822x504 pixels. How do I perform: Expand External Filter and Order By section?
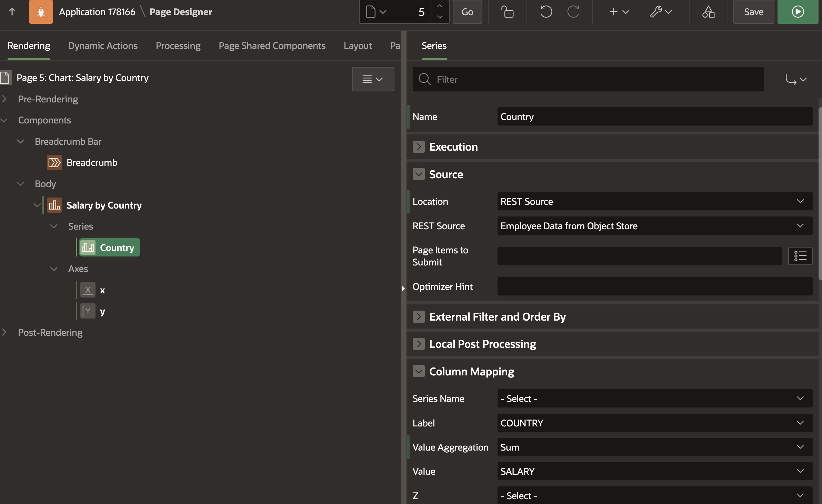coord(419,316)
